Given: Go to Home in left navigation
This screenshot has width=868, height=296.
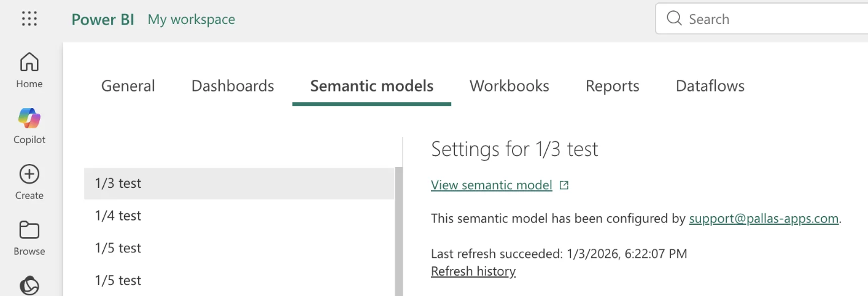Looking at the screenshot, I should pos(29,70).
